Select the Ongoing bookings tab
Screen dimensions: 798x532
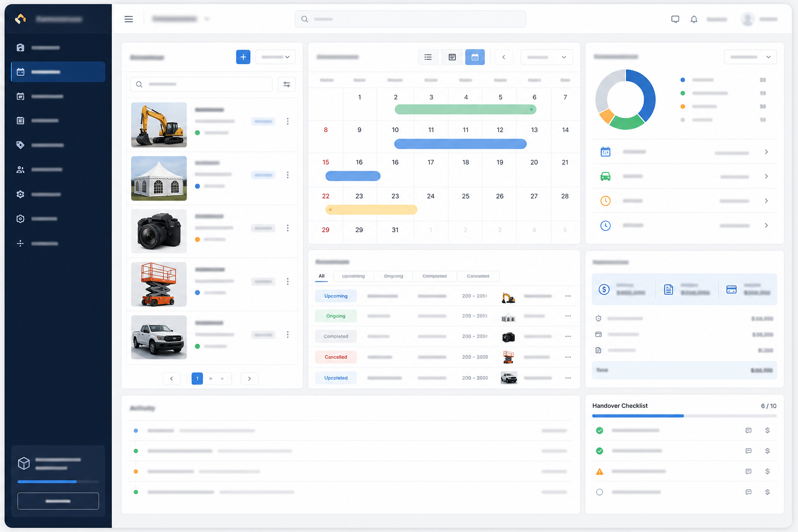[x=393, y=276]
